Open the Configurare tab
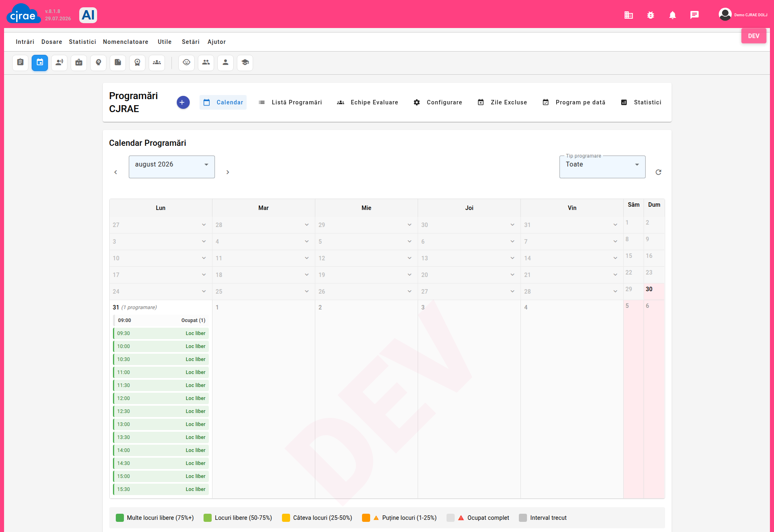The height and width of the screenshot is (532, 774). pos(438,102)
